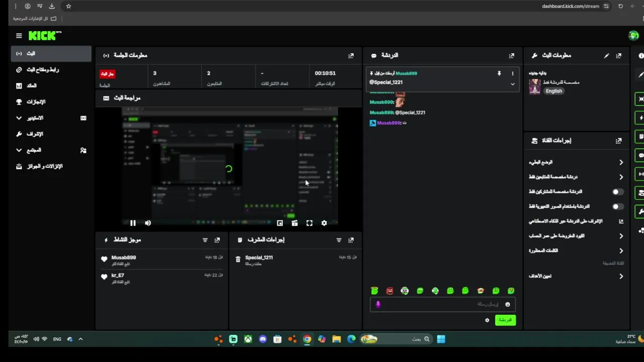Click the heart icon next to kr_E7 follow

[x=104, y=277]
